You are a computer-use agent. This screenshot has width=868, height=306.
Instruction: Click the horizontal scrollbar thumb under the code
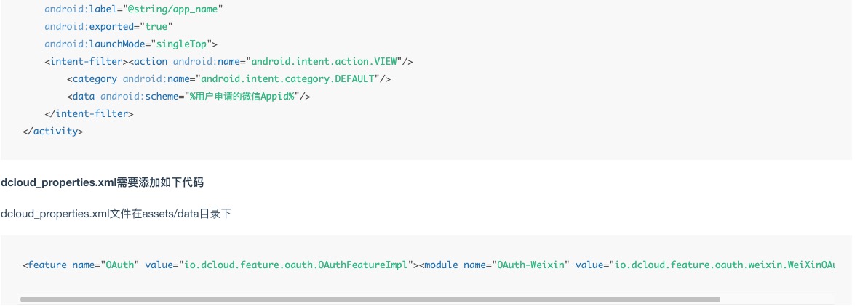click(370, 299)
